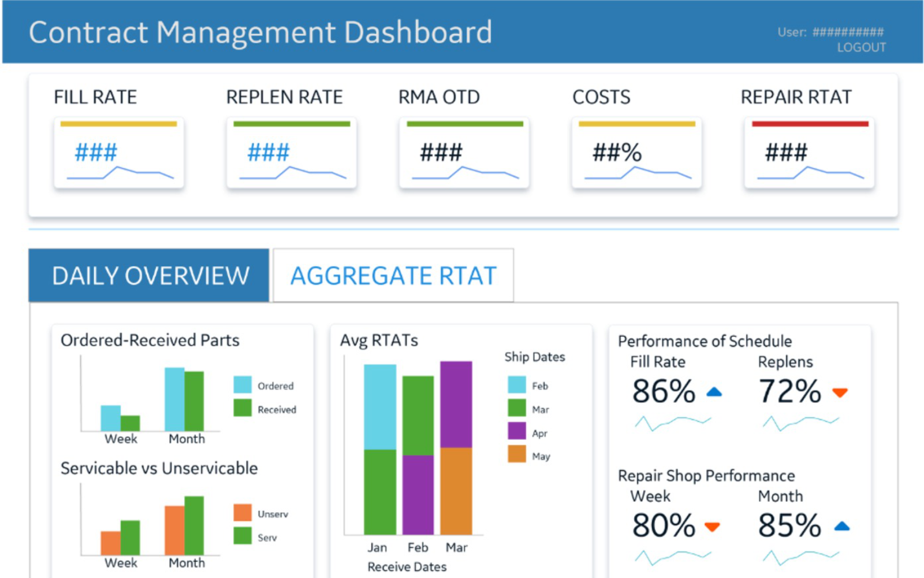The height and width of the screenshot is (578, 924).
Task: Click the Mar stacked bar in Avg RTATs
Action: point(456,448)
